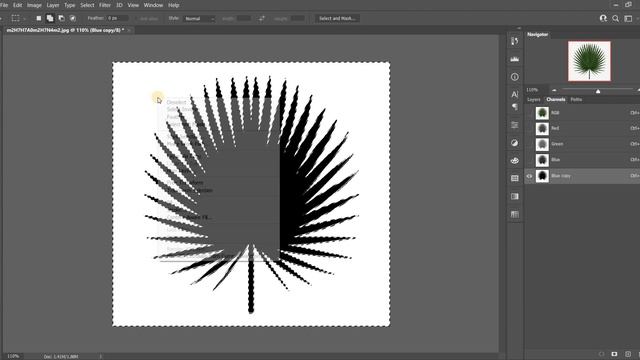Viewport: 640px width, 360px height.
Task: Open the Select menu
Action: pos(87,5)
